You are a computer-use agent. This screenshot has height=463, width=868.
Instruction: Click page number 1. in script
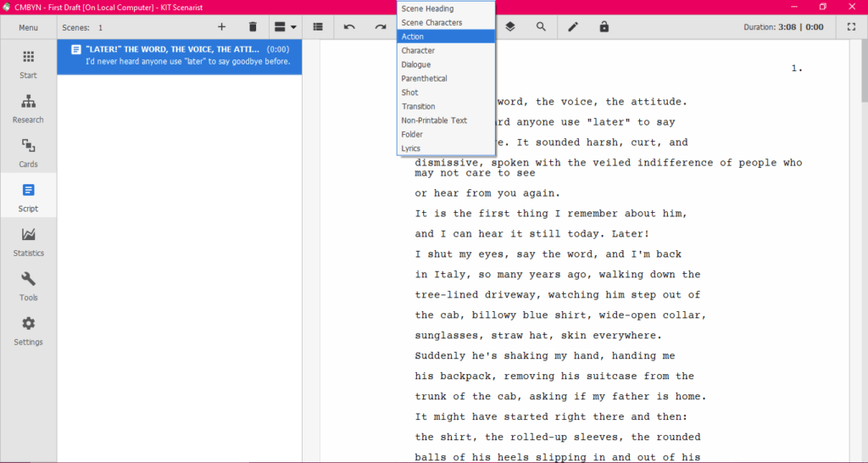(797, 68)
